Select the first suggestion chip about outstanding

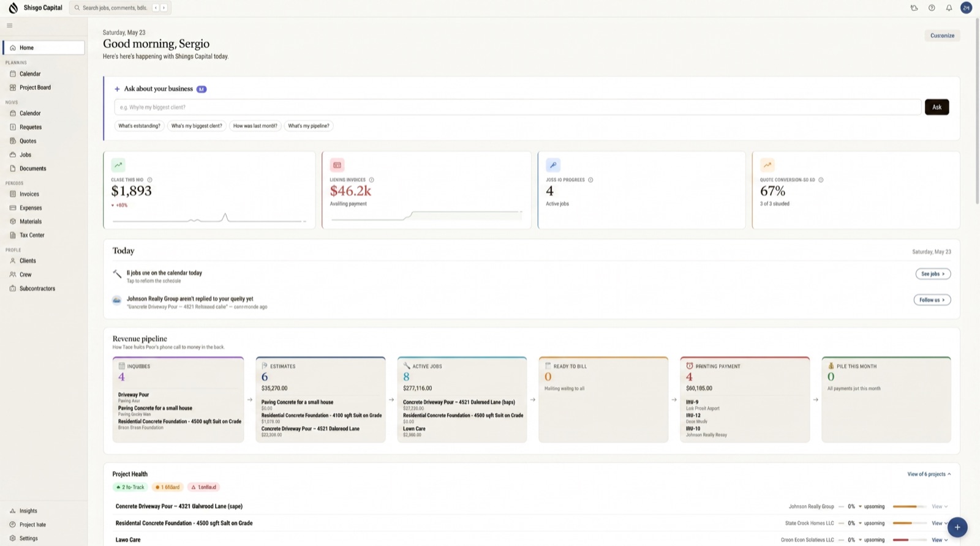[x=139, y=126]
